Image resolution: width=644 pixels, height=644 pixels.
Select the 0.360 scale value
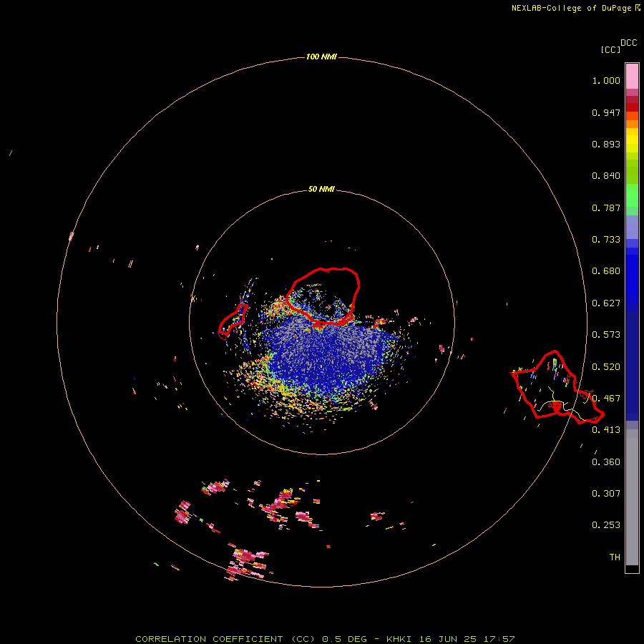pyautogui.click(x=606, y=462)
